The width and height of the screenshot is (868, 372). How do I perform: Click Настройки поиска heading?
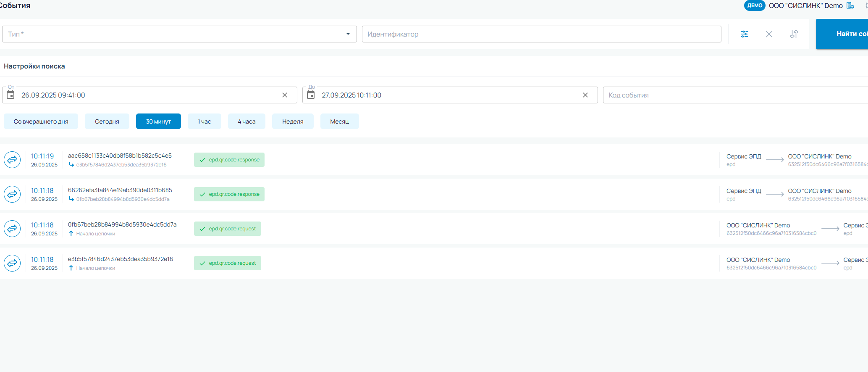[34, 66]
